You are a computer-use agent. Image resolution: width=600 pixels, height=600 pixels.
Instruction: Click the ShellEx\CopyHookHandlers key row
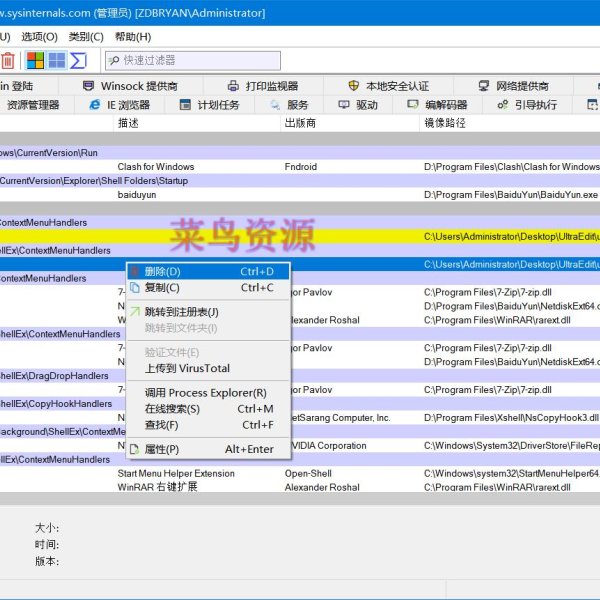(x=300, y=404)
